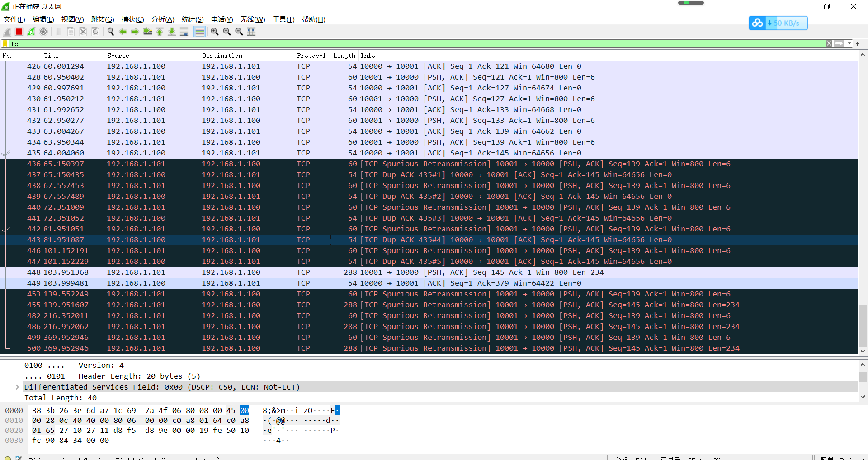Viewport: 868px width, 460px height.
Task: Select packet 436 Spurious Retransmission row
Action: point(429,164)
